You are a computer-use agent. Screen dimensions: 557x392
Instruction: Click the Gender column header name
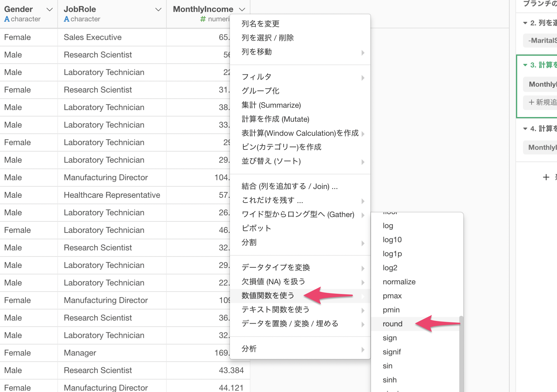[x=18, y=9]
